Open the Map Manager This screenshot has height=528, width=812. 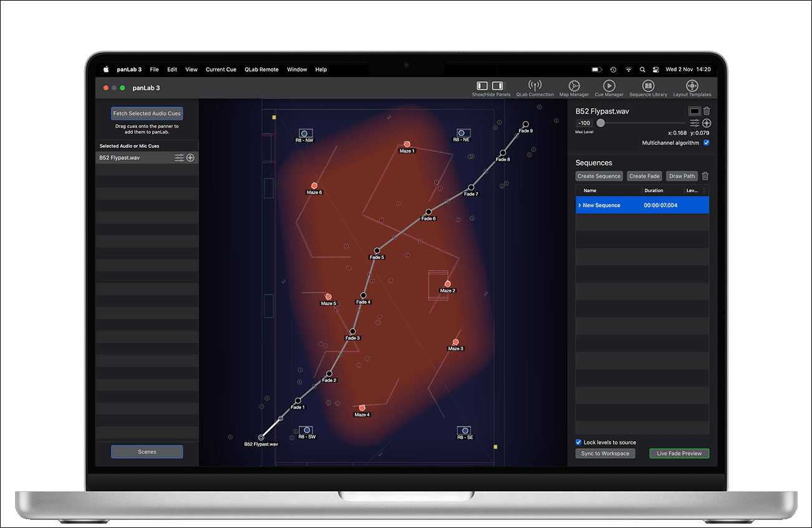pos(573,86)
